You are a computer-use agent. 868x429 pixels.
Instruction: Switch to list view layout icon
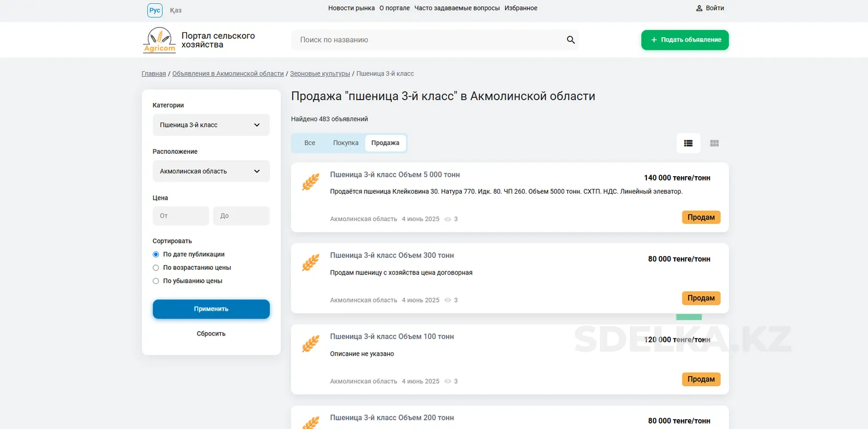[x=688, y=143]
